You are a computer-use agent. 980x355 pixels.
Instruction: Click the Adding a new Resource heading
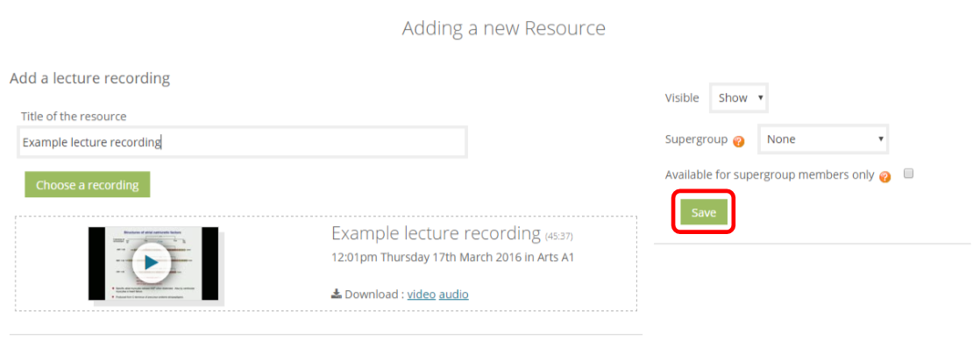click(x=504, y=28)
